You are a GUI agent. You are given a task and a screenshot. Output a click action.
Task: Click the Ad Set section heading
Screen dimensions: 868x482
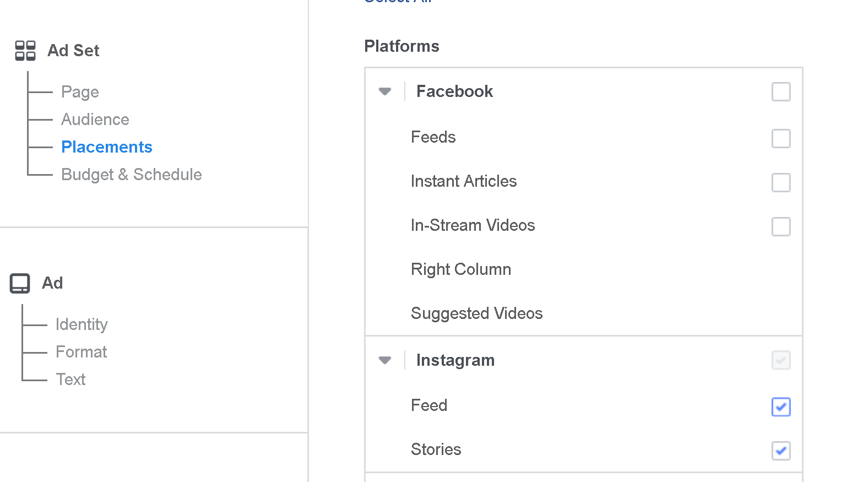tap(73, 50)
